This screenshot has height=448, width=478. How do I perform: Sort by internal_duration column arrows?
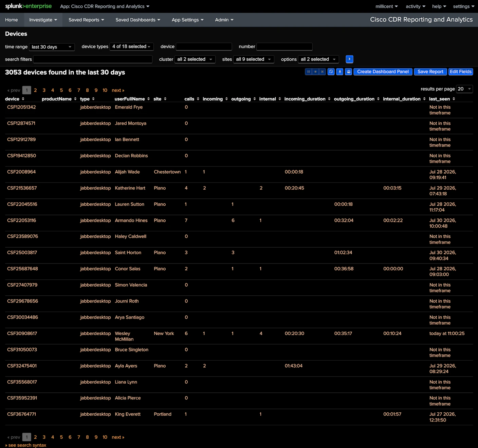point(424,99)
